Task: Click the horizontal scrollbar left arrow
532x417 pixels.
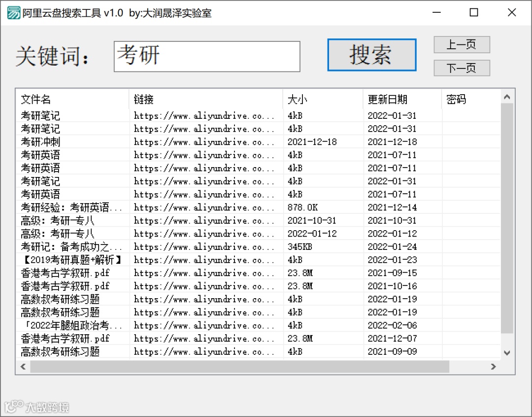Action: click(x=23, y=366)
